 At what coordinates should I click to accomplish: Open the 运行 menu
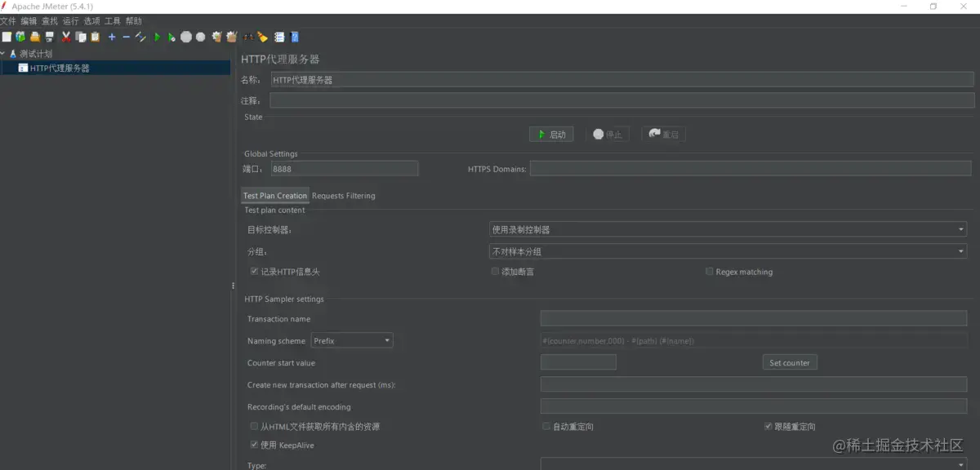pos(71,21)
